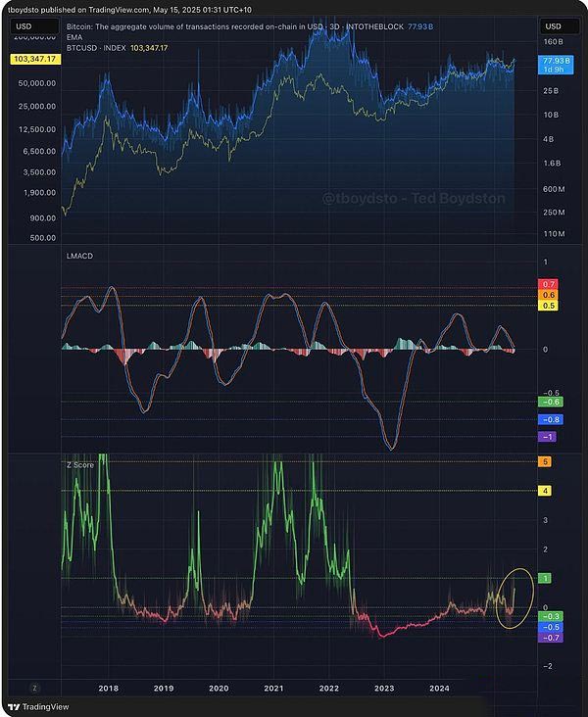Open the USD currency selector on the right axis

point(553,25)
